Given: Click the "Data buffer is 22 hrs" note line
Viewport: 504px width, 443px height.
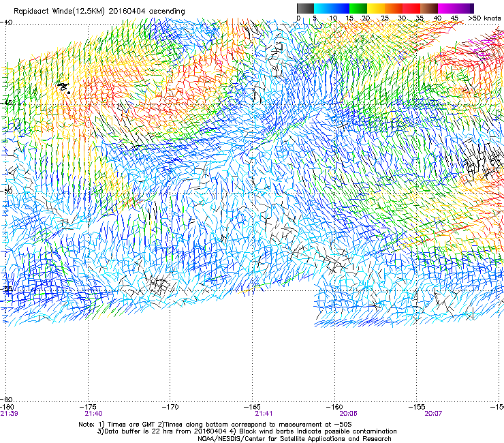Looking at the screenshot, I should 247,431.
